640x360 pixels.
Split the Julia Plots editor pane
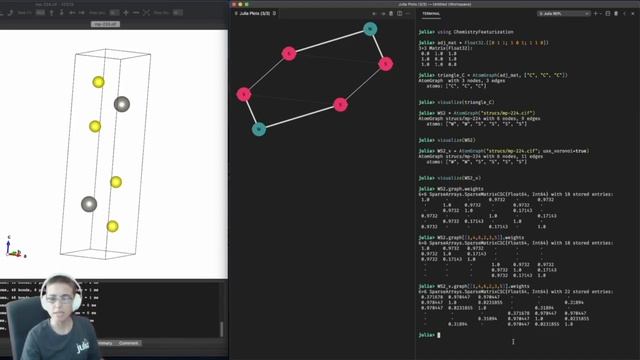pos(400,13)
